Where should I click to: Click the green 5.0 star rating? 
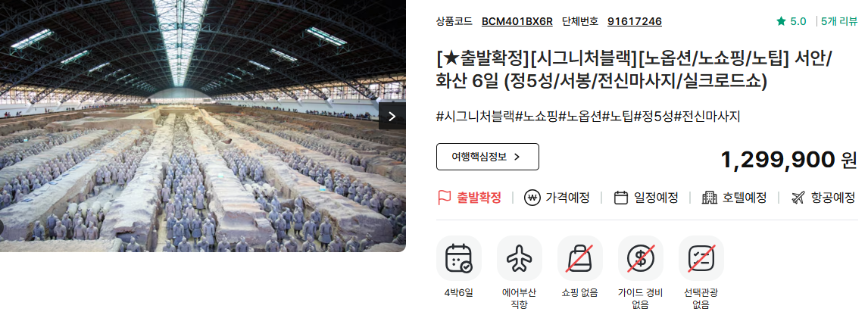point(792,21)
